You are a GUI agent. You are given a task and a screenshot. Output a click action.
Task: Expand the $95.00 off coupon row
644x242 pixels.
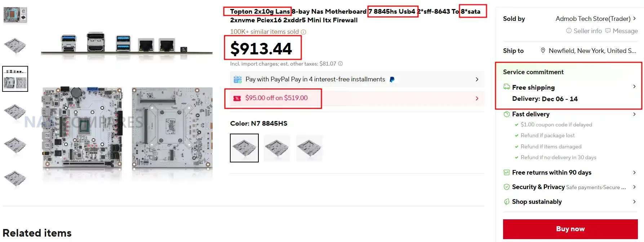click(x=477, y=98)
